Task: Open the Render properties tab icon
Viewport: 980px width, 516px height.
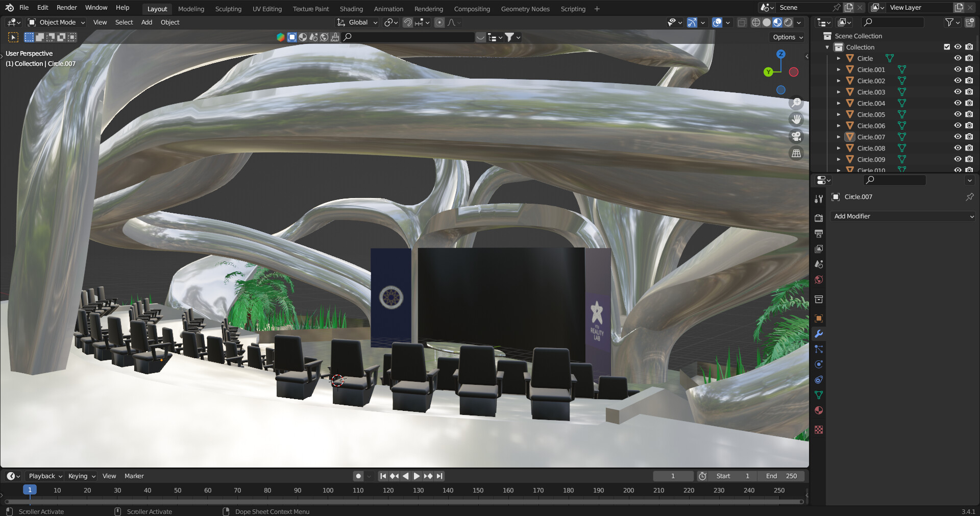Action: (x=819, y=218)
